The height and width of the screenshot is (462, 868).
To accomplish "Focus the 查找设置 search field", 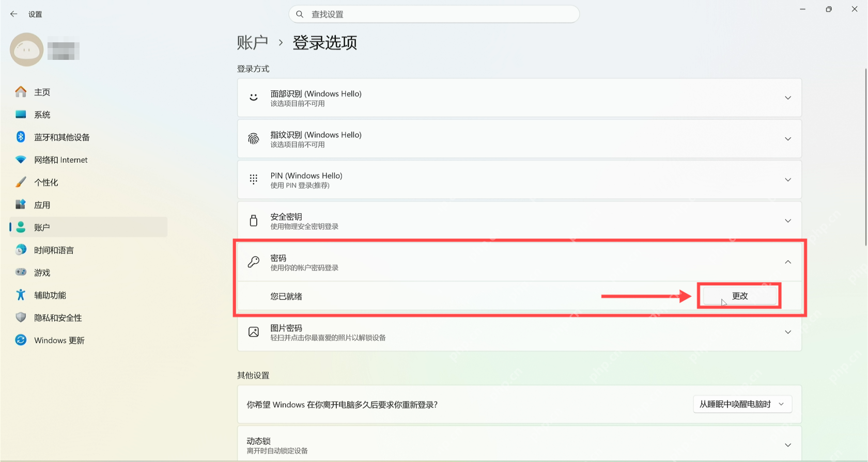I will pos(434,14).
